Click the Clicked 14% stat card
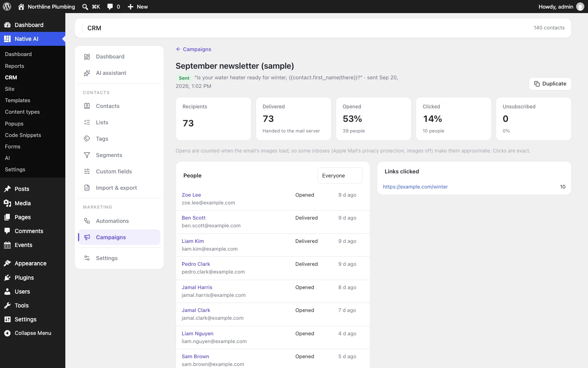This screenshot has width=588, height=368. [454, 119]
